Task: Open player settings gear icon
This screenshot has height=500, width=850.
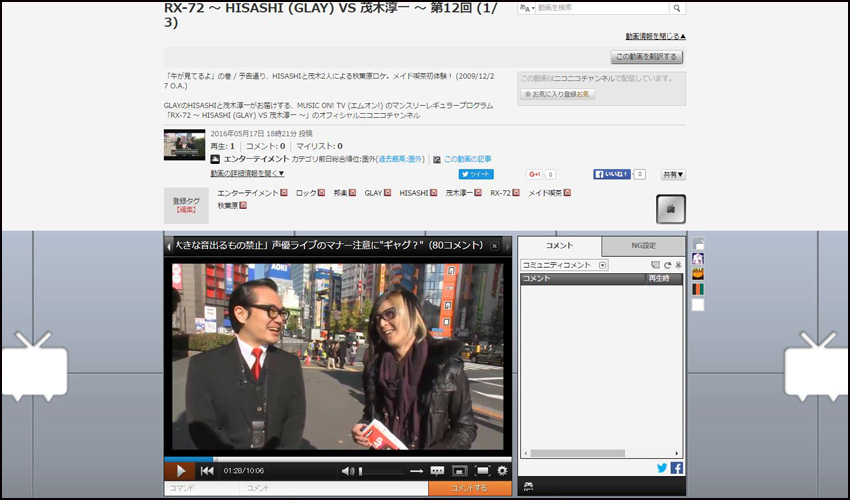Action: tap(503, 471)
